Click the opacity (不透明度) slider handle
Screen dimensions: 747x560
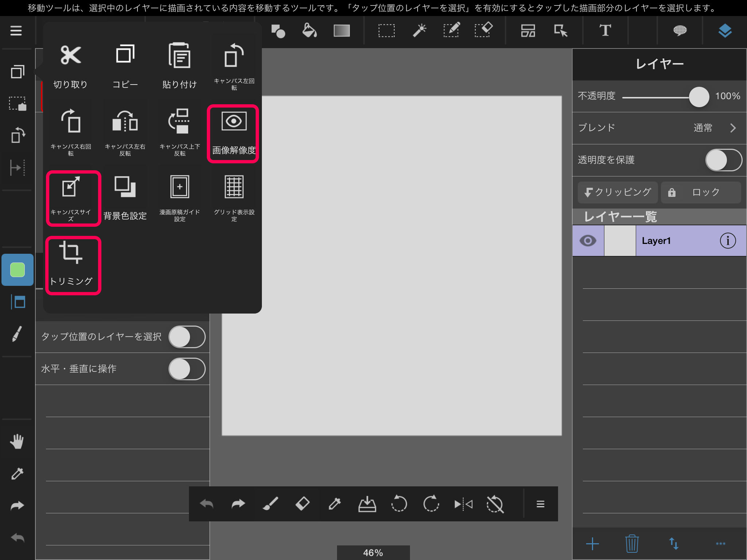pos(699,97)
